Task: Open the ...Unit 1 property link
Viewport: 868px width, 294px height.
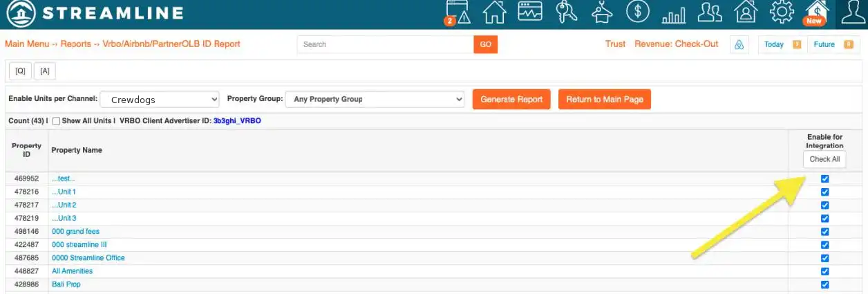Action: 64,192
